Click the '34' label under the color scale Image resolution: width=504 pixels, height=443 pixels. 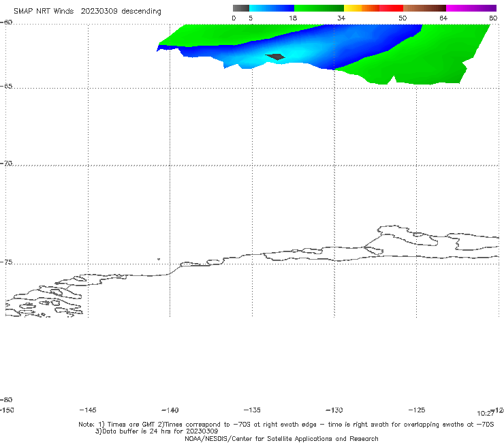(x=341, y=18)
